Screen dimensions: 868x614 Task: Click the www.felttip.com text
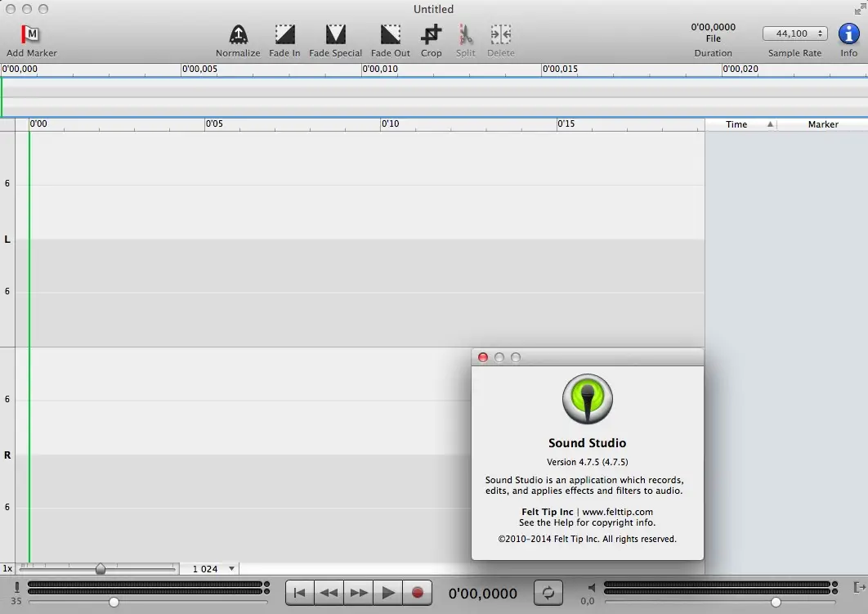pos(617,512)
